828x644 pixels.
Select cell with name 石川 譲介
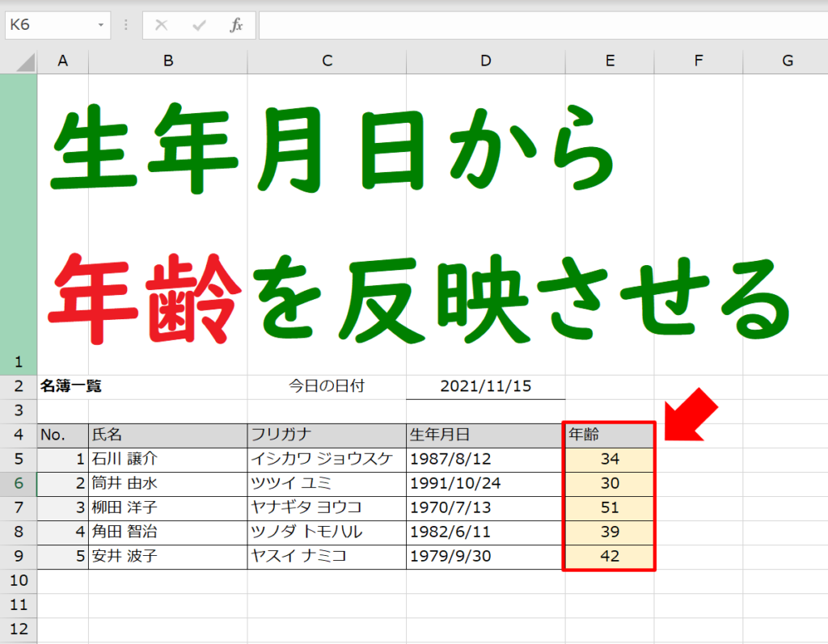(x=168, y=459)
